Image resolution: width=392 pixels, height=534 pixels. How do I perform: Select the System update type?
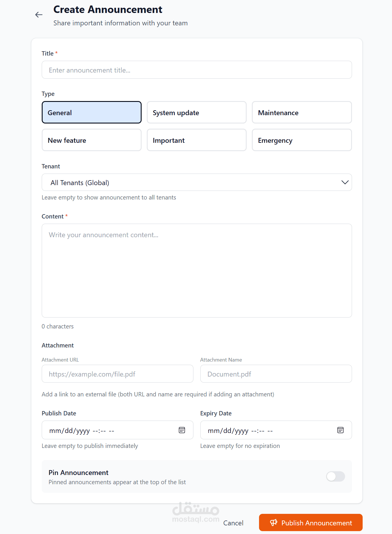197,112
